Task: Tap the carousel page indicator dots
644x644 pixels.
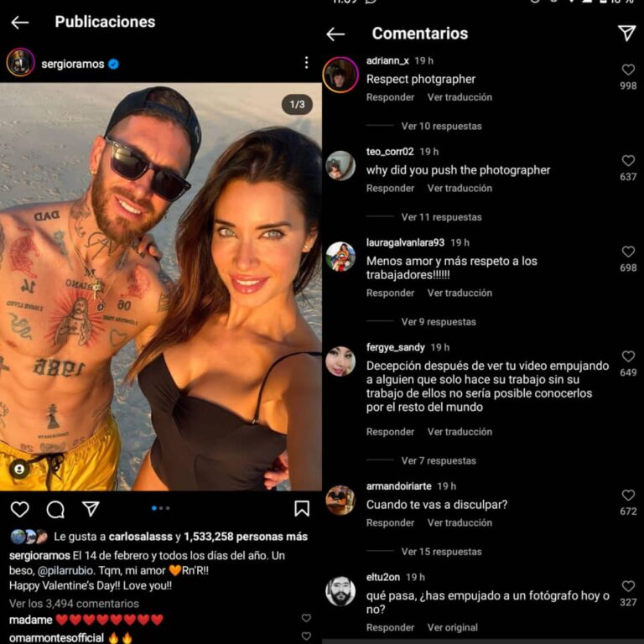Action: [x=161, y=508]
